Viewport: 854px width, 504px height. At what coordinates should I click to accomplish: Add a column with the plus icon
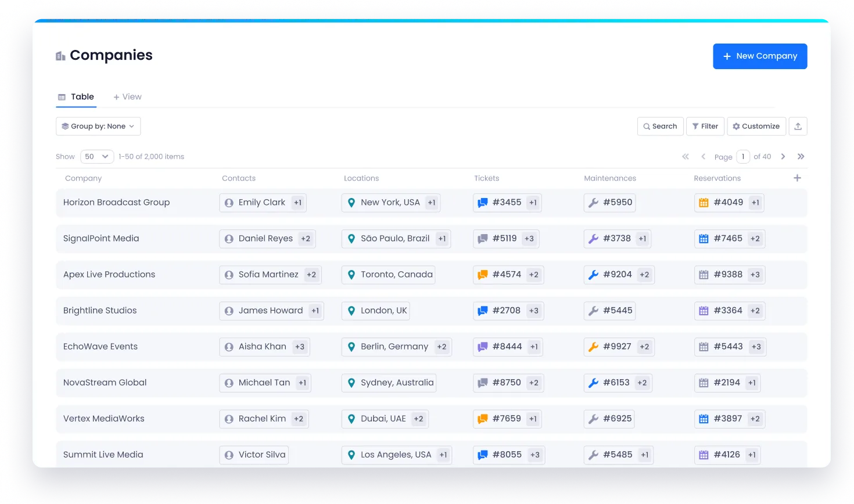798,178
